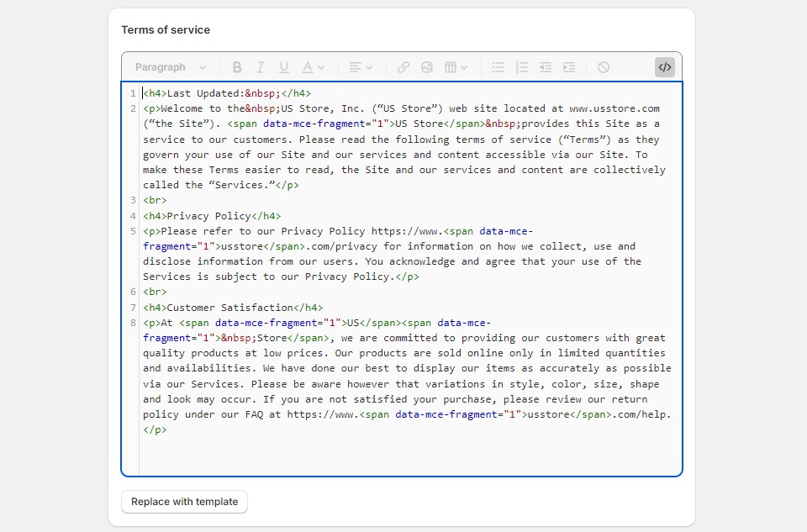Click line number 5 in the gutter
The width and height of the screenshot is (807, 532).
133,231
